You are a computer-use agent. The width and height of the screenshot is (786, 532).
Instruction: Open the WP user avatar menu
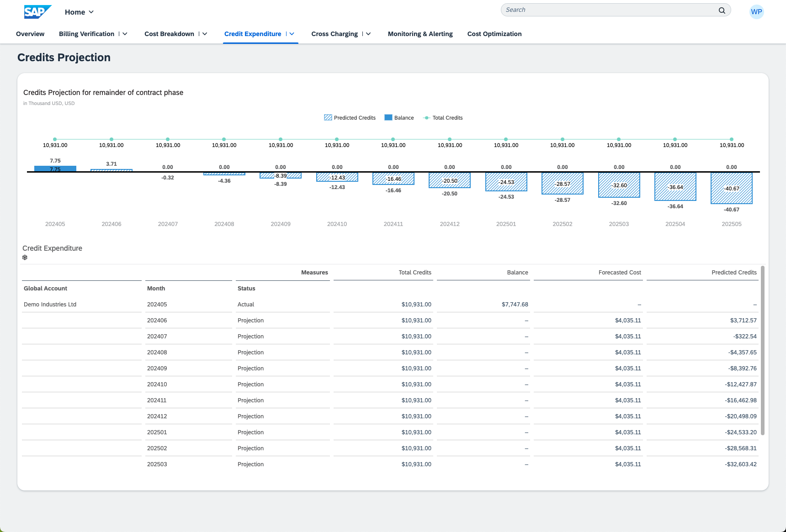[x=756, y=12]
